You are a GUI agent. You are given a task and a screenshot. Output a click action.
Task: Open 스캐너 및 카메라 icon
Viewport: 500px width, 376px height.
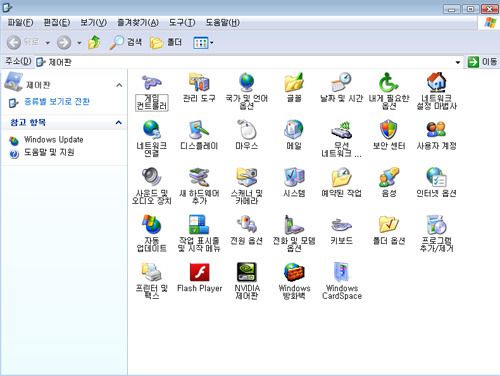click(x=247, y=177)
